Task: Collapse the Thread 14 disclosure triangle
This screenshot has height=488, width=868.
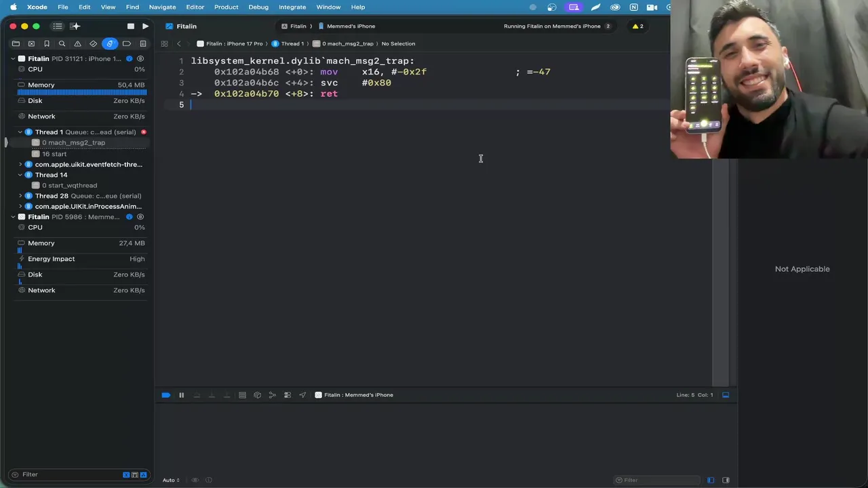Action: (x=20, y=175)
